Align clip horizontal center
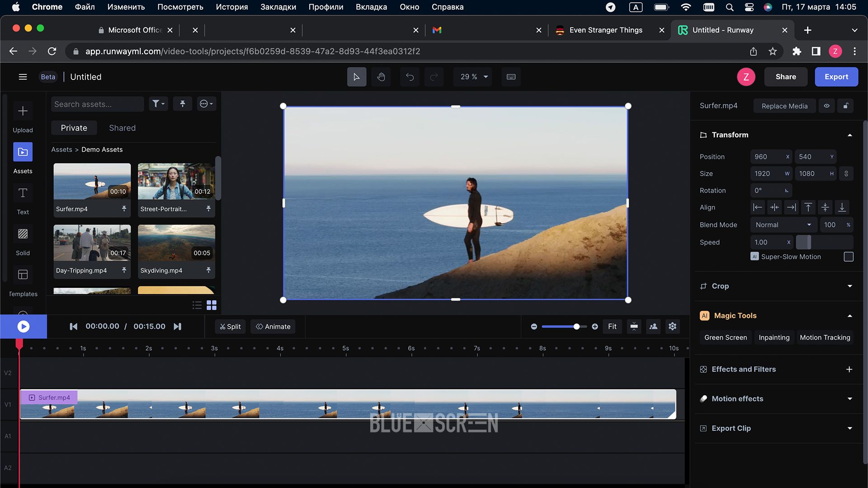868x488 pixels. pos(774,207)
